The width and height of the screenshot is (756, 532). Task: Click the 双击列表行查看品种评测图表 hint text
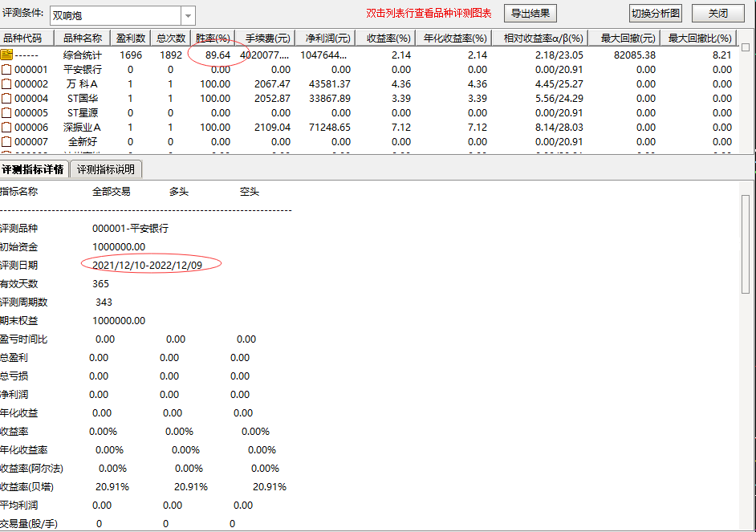coord(429,13)
